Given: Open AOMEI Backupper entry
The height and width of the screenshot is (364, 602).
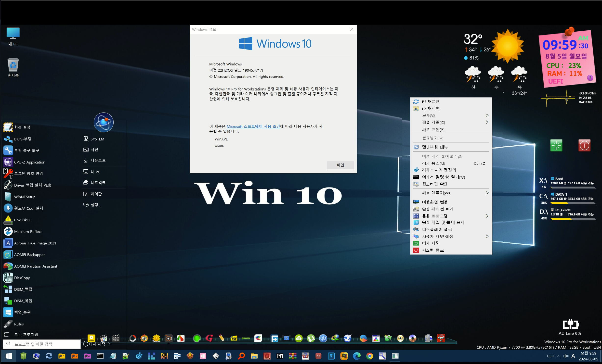Looking at the screenshot, I should [24, 255].
